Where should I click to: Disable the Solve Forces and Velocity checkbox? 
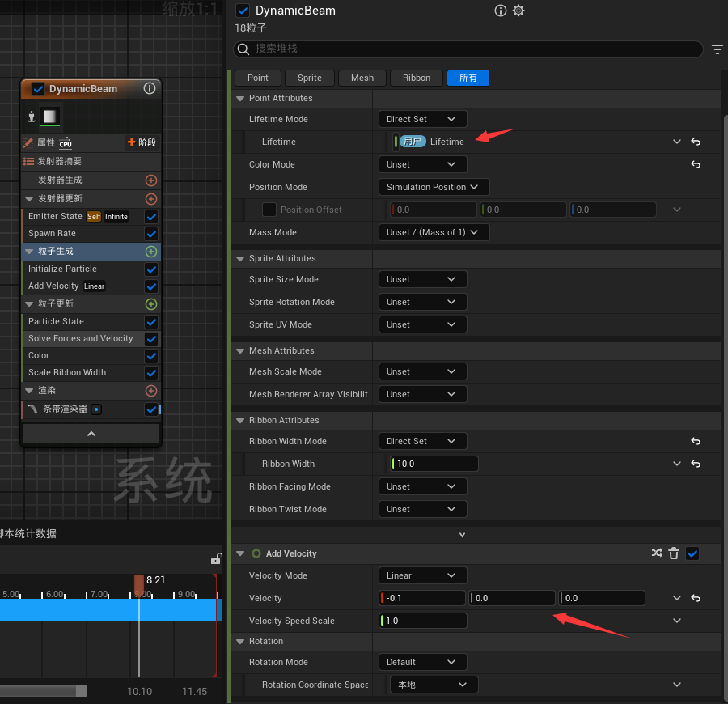click(151, 339)
